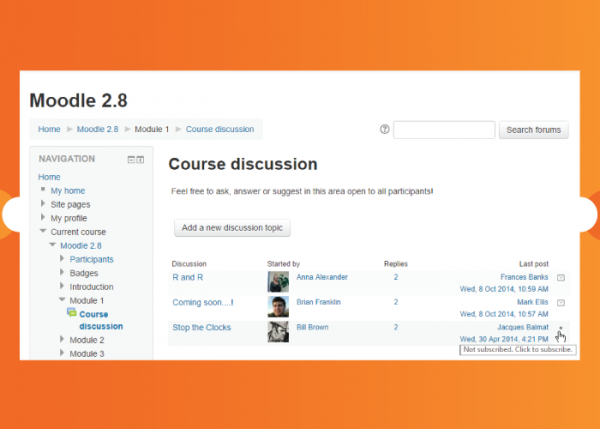Viewport: 600px width, 429px height.
Task: Toggle subscription envelope for the R and R discussion
Action: (561, 277)
